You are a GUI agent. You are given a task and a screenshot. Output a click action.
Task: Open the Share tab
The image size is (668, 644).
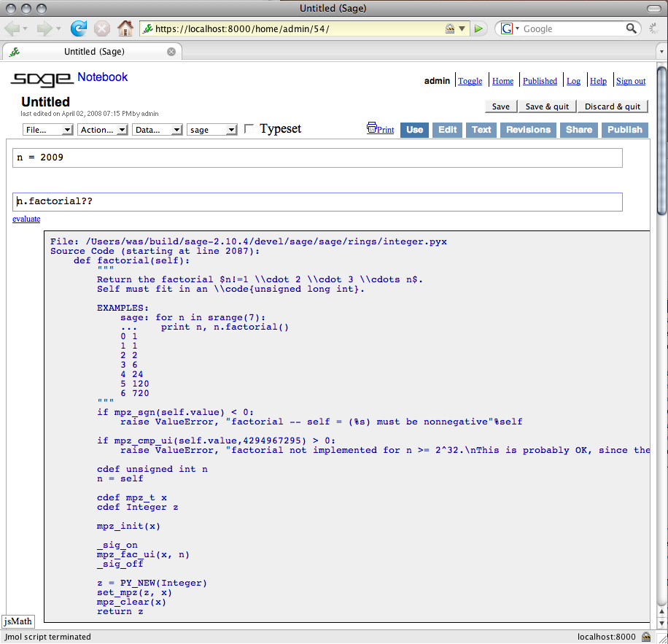click(x=578, y=130)
